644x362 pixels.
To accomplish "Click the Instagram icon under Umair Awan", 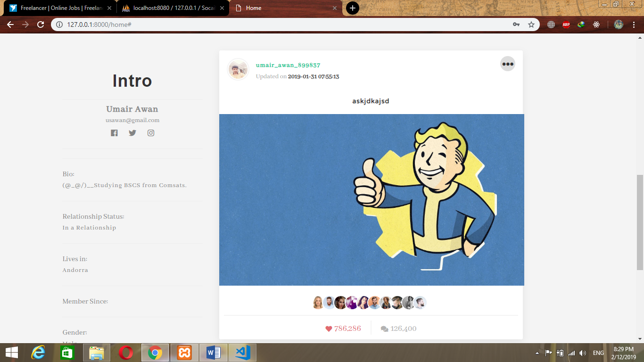I will point(151,133).
